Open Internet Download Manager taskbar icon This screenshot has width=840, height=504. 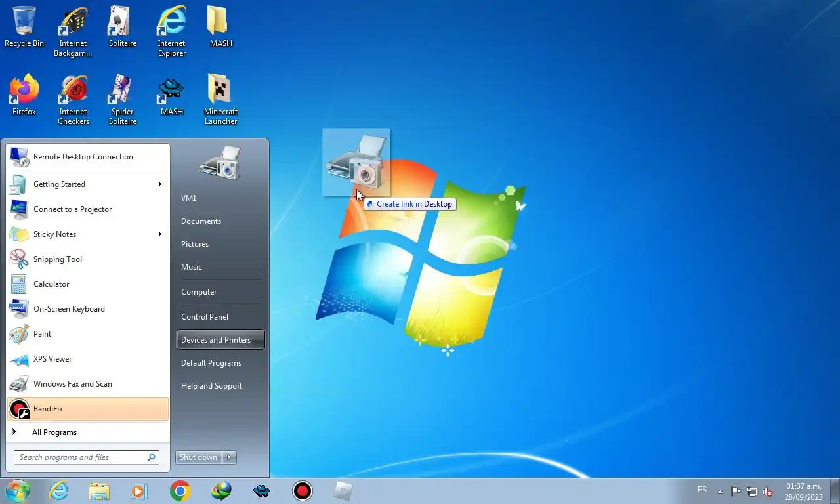(x=220, y=491)
